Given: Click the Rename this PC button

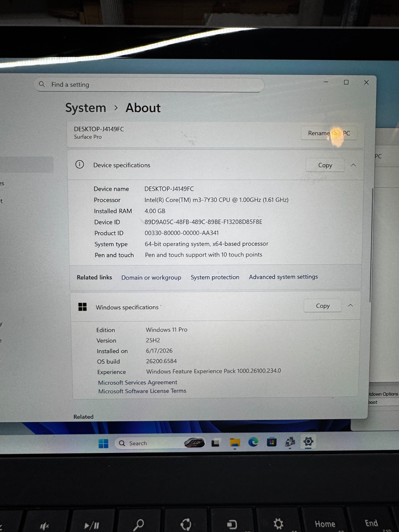Looking at the screenshot, I should point(329,133).
